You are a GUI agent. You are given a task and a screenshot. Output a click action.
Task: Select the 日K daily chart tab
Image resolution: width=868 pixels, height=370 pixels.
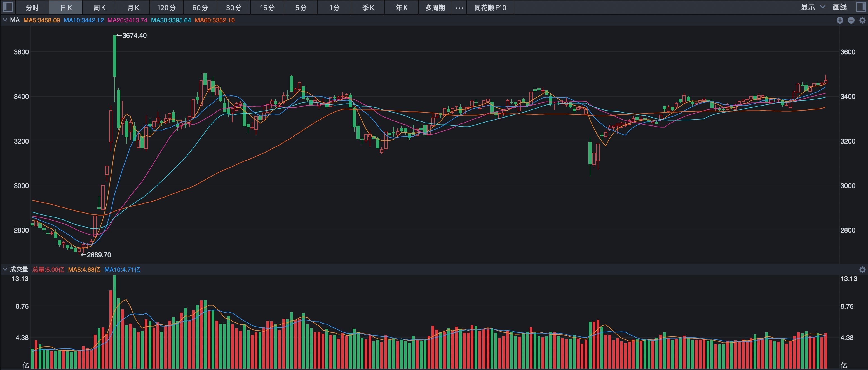66,7
